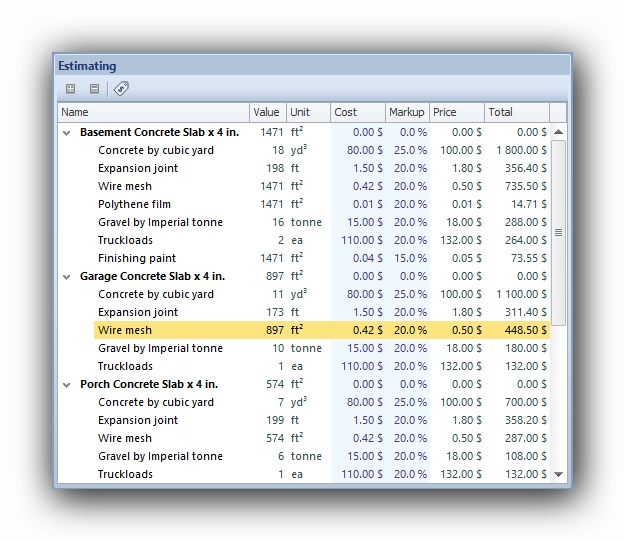Collapse the Porch Concrete Slab group
The image size is (625, 541).
pos(67,385)
